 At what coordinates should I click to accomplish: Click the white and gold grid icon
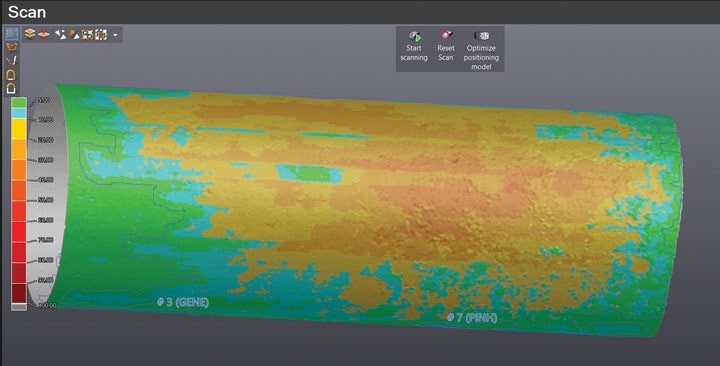pyautogui.click(x=101, y=34)
